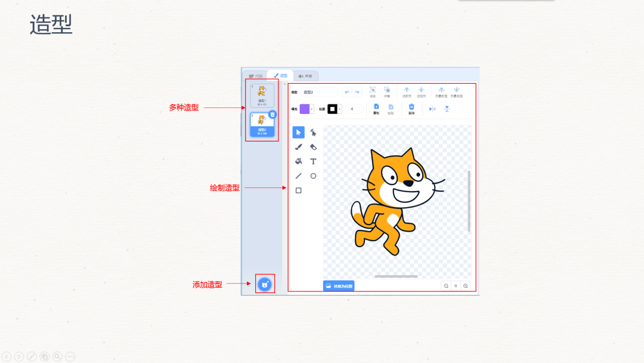
Task: Click the Copy (复制) icon
Action: (x=376, y=109)
